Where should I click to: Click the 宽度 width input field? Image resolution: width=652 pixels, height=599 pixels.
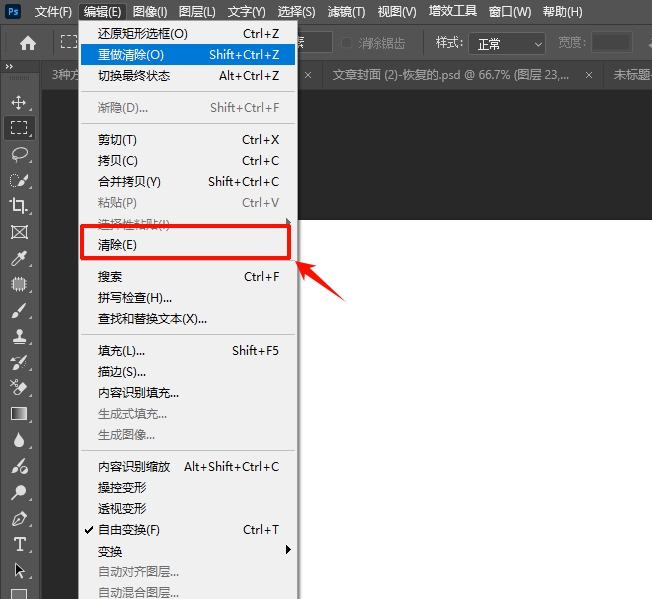611,43
